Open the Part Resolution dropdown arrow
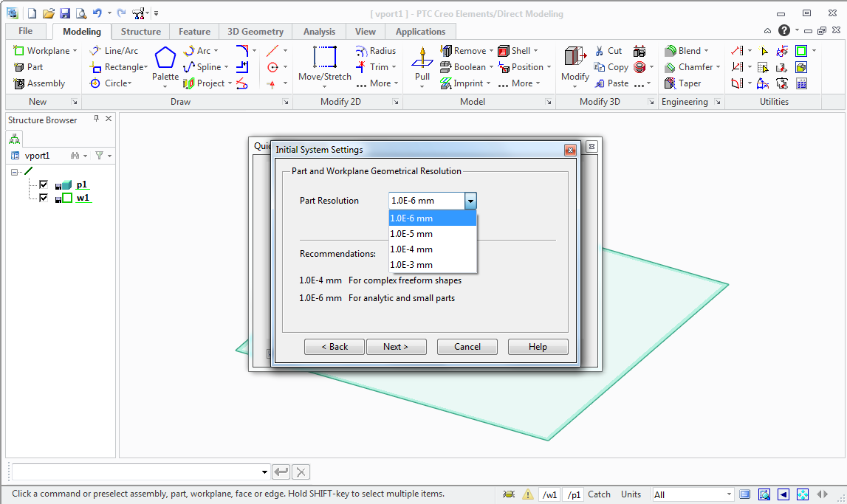 coord(470,201)
